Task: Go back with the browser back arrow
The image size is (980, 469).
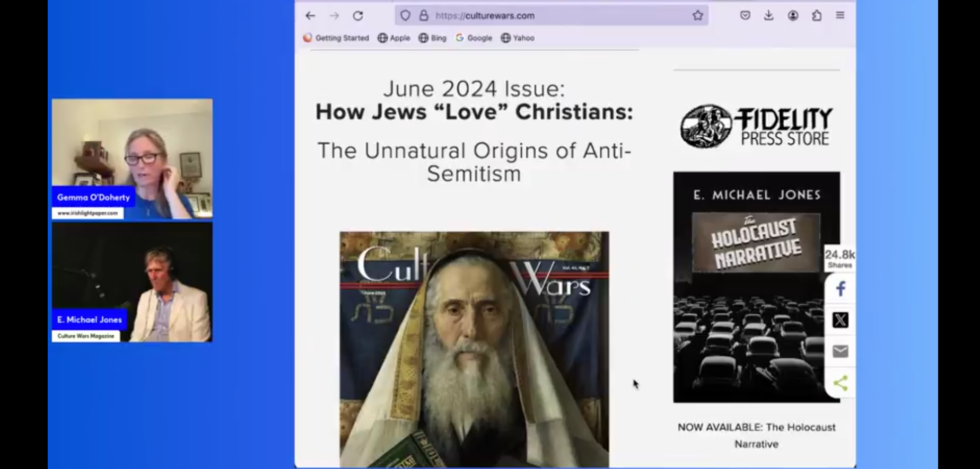Action: 310,16
